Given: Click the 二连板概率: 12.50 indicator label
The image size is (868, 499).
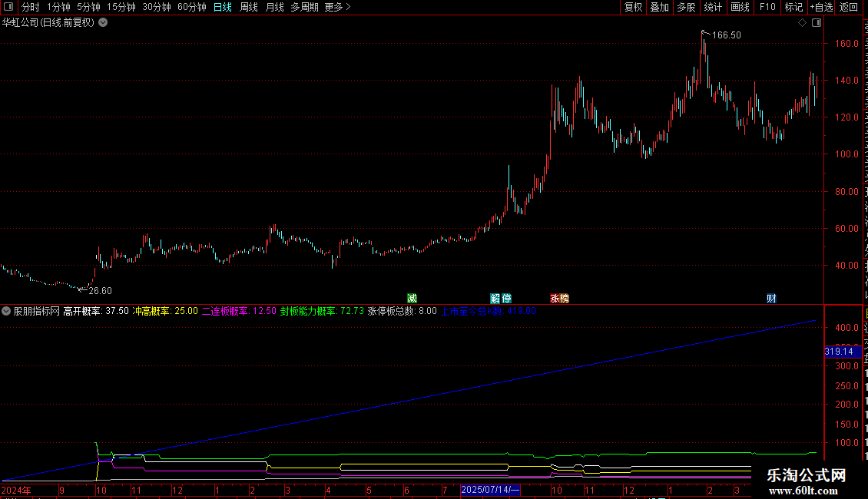Looking at the screenshot, I should coord(239,311).
